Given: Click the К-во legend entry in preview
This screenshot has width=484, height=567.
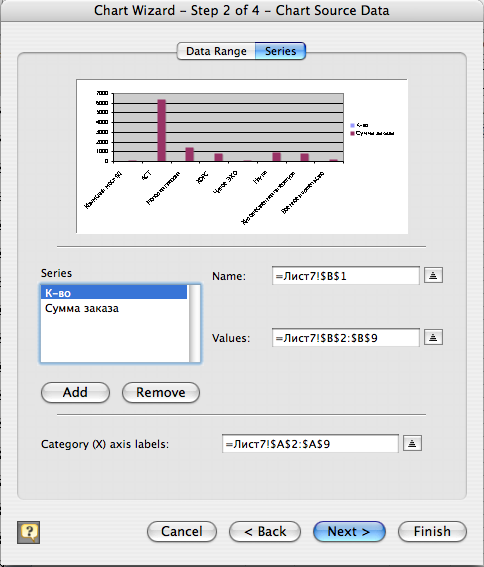Looking at the screenshot, I should pos(359,125).
